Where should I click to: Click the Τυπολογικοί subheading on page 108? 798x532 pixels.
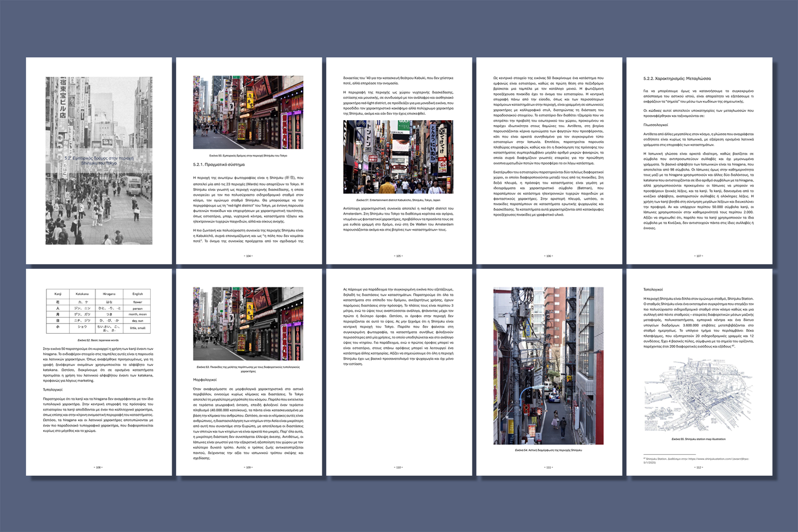tap(53, 390)
